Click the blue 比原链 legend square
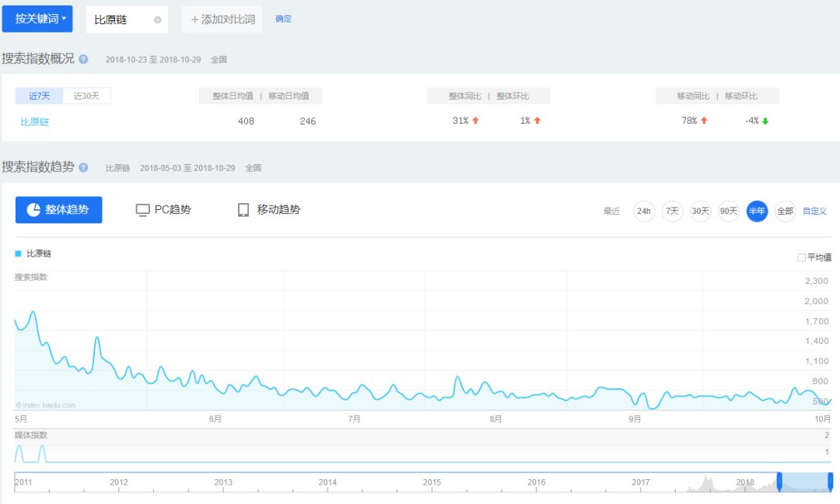The height and width of the screenshot is (504, 840). (x=19, y=254)
